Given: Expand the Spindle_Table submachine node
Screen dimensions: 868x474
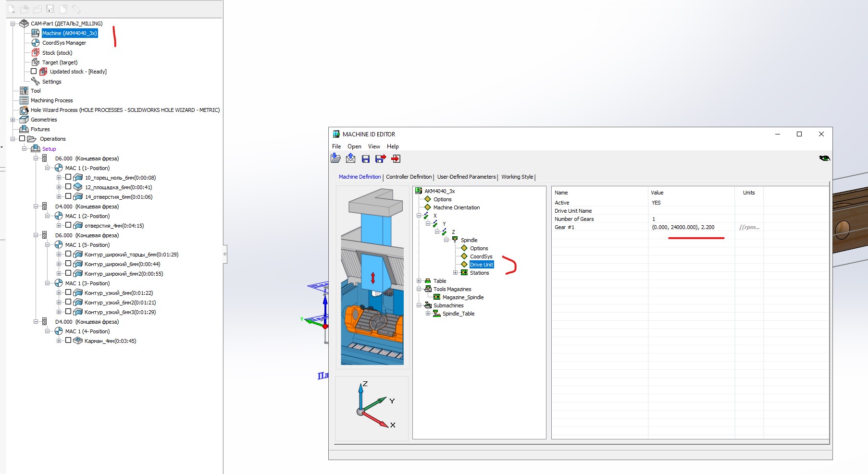Looking at the screenshot, I should point(428,314).
